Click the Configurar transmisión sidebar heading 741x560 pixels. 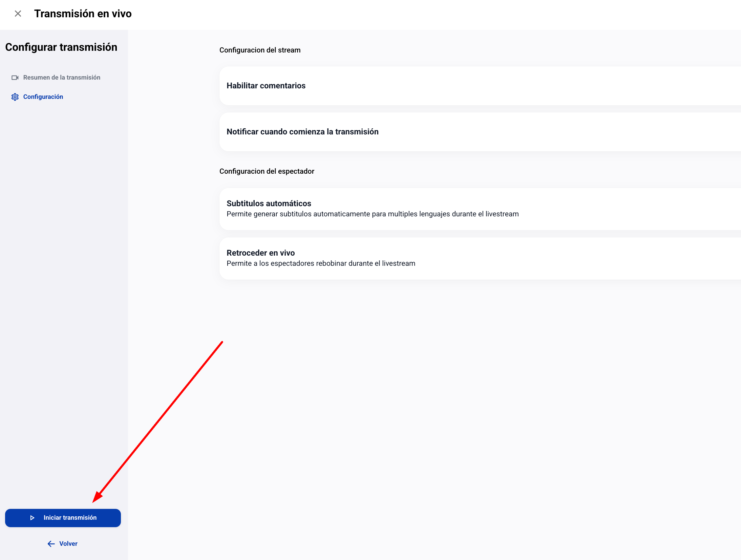61,47
